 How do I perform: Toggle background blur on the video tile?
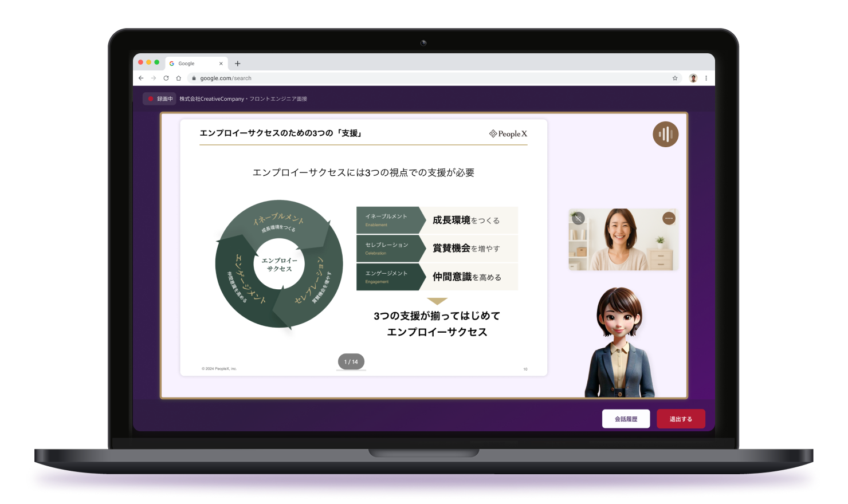point(578,218)
